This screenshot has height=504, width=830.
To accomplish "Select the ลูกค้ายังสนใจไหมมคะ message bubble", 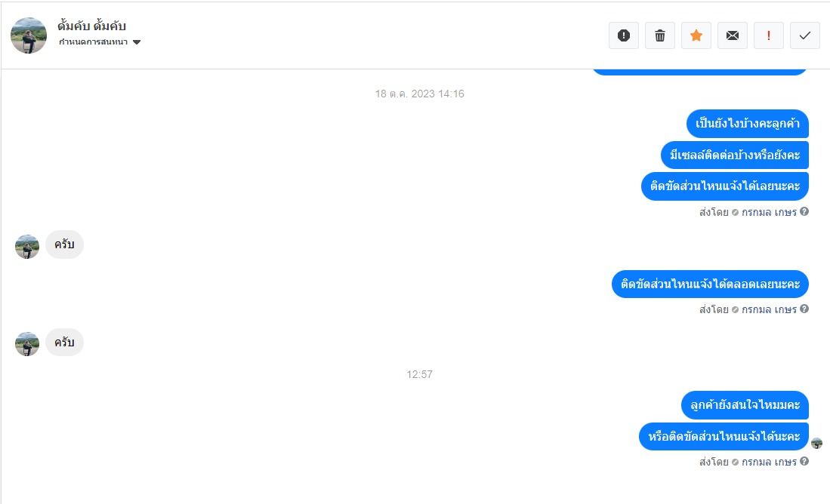I will 745,405.
